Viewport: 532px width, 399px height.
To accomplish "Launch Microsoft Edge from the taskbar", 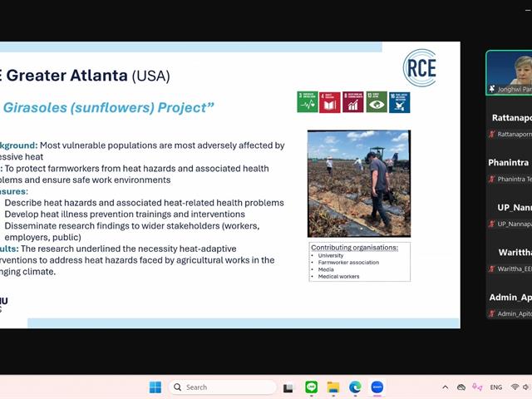I will click(x=355, y=387).
